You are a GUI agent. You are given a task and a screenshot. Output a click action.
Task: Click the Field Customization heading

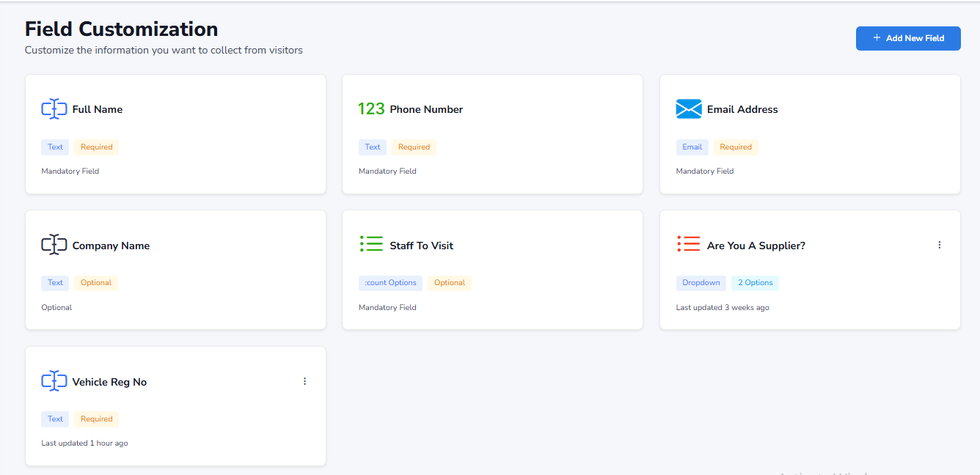click(122, 29)
